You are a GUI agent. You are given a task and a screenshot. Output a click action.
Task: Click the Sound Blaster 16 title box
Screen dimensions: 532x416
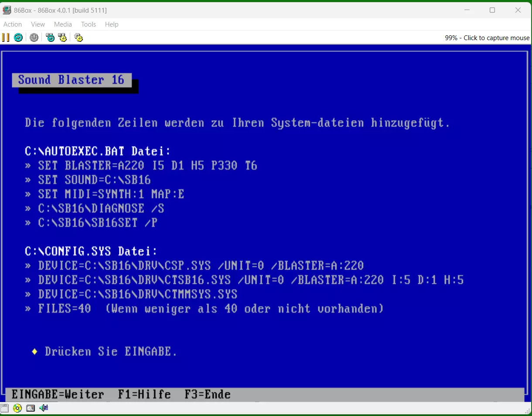pos(72,80)
